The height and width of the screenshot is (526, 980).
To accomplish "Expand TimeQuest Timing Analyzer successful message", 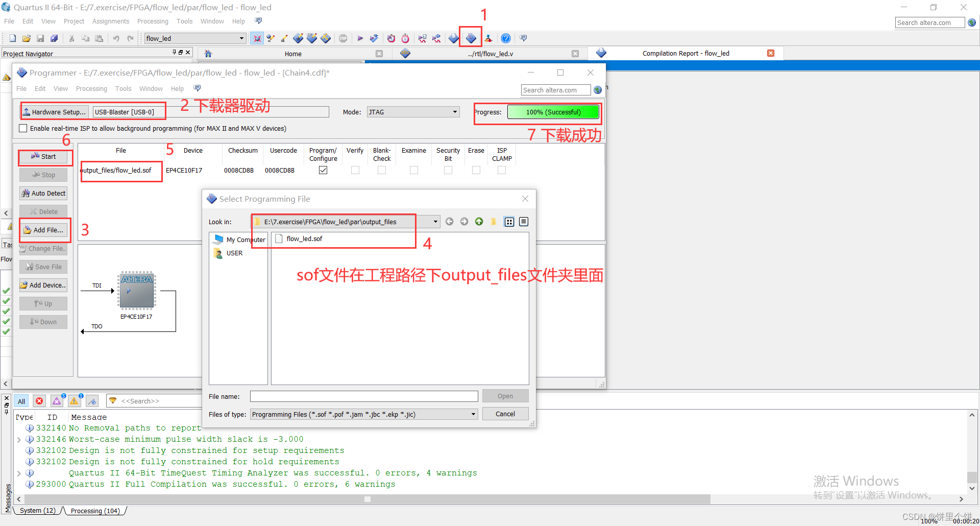I will 19,473.
